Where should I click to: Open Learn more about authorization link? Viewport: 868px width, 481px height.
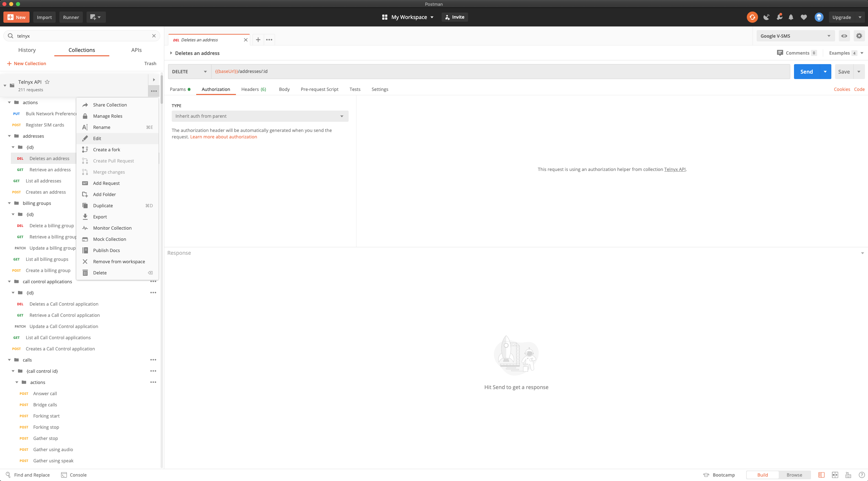[223, 137]
